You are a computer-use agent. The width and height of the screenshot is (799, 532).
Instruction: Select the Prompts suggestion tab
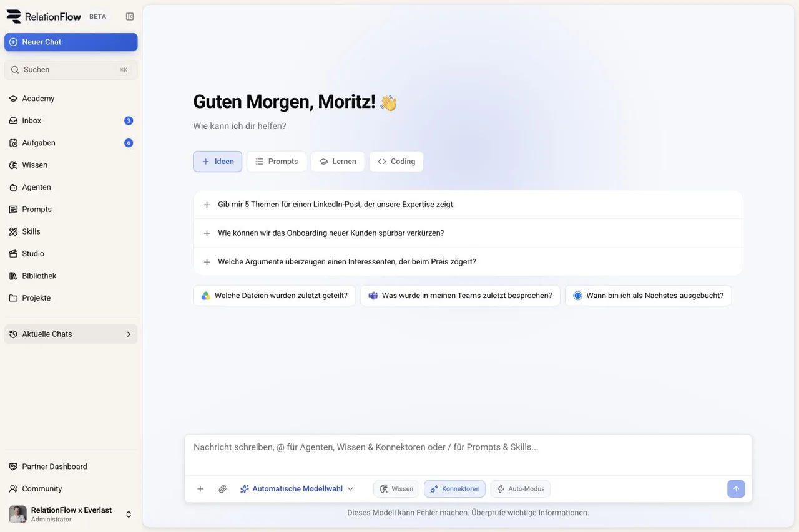[277, 162]
